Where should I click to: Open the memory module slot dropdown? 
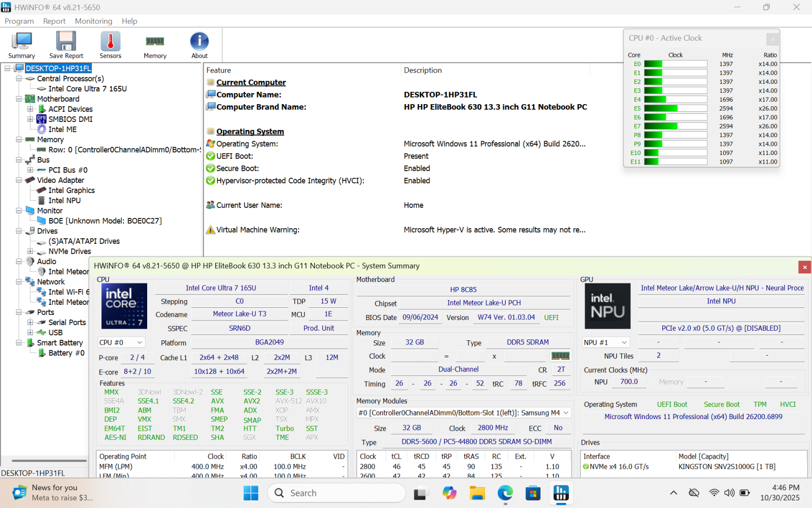pos(464,413)
